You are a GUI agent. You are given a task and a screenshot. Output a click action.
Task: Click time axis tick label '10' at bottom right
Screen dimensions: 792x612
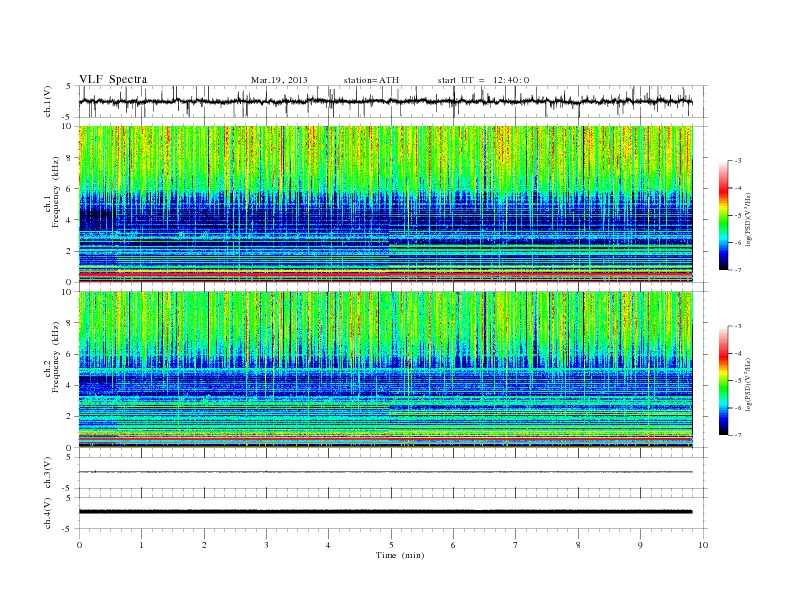[703, 545]
